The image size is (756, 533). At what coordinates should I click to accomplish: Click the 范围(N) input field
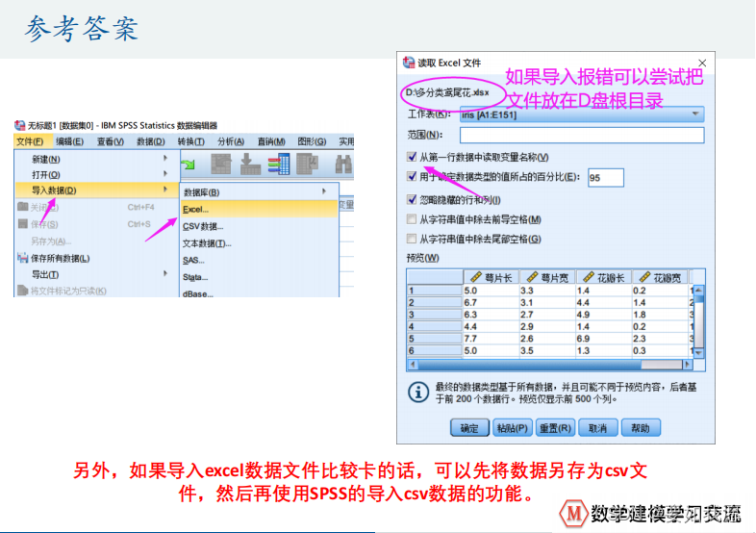(582, 135)
